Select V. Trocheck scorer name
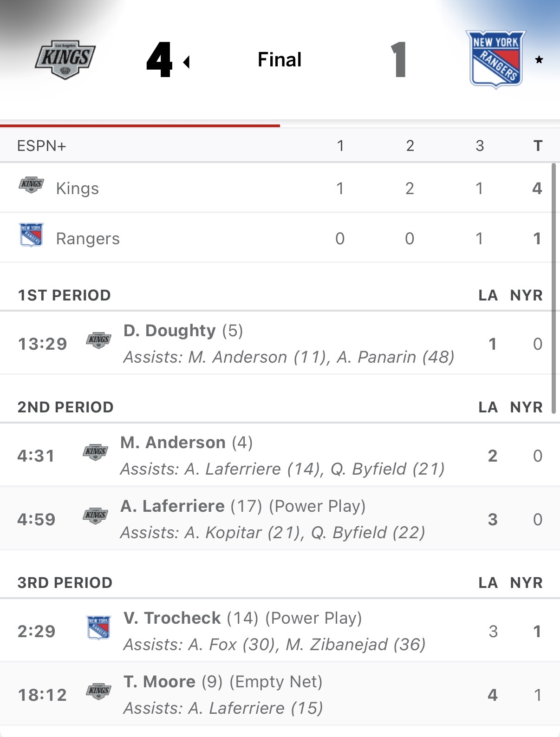Screen dimensions: 560x737 click(172, 618)
